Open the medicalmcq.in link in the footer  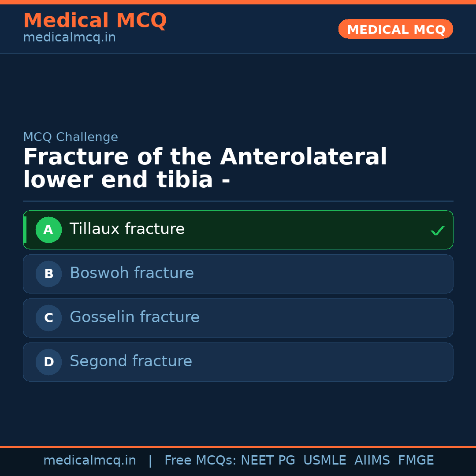tap(89, 461)
